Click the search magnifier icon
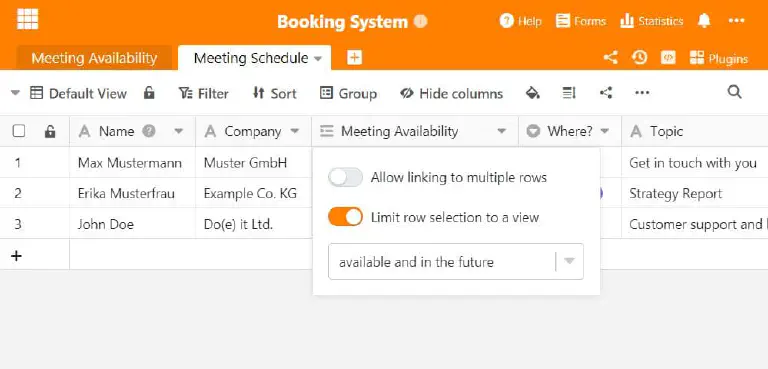Viewport: 768px width, 369px height. 734,92
